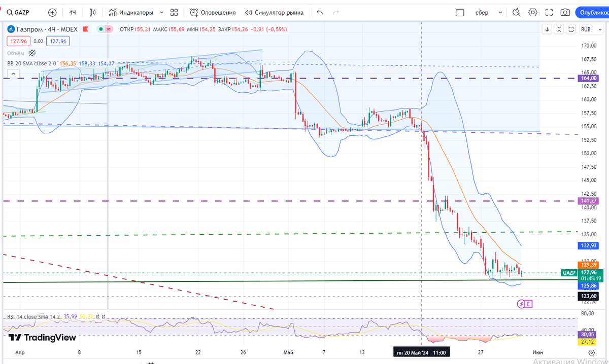Click the сбер layout name

click(x=482, y=12)
